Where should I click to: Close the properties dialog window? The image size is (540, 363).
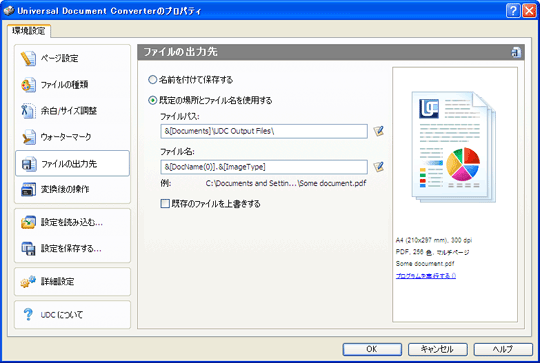point(529,11)
